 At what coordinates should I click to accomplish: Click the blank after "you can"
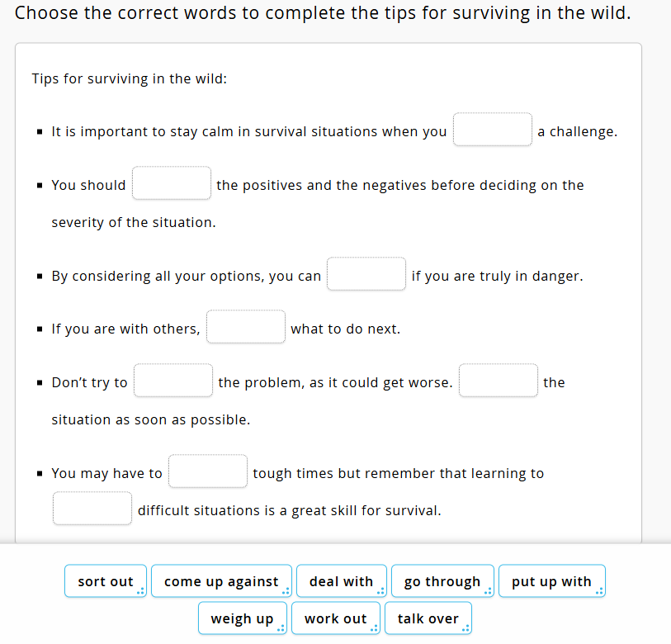point(366,274)
